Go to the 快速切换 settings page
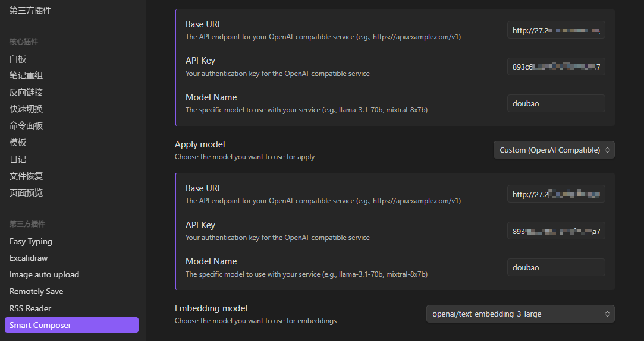Screen dimensions: 644x341 click(26, 109)
